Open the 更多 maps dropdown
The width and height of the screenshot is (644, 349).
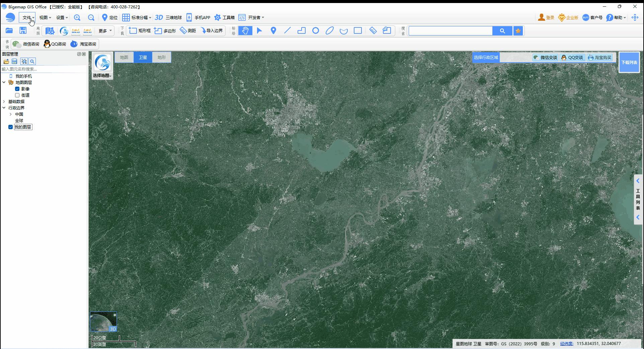[105, 31]
